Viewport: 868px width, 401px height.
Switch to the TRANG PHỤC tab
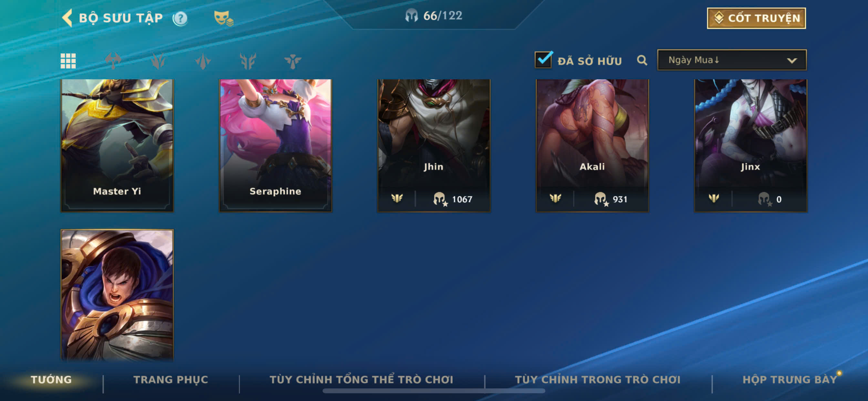point(171,379)
